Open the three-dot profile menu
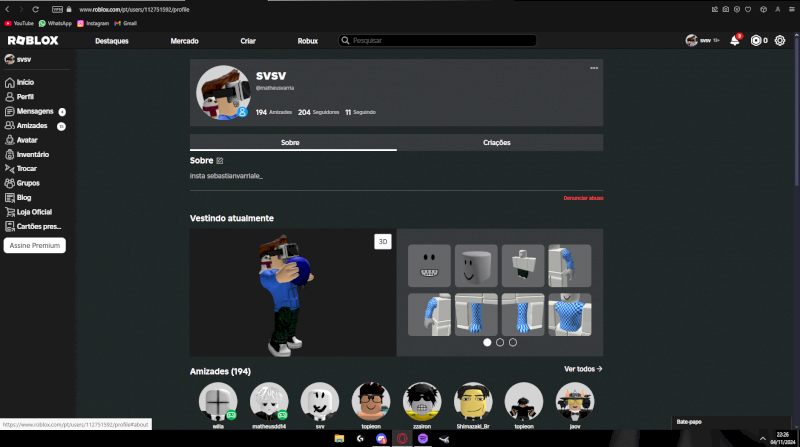Image resolution: width=800 pixels, height=447 pixels. pyautogui.click(x=594, y=68)
